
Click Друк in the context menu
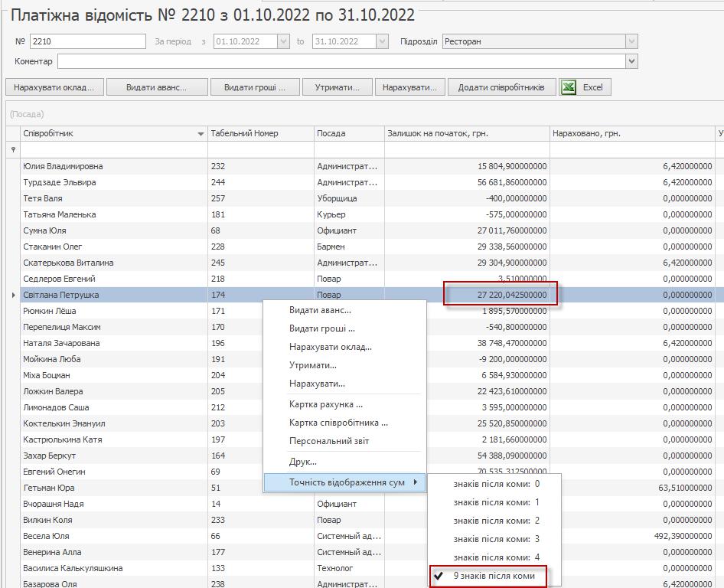pos(302,462)
